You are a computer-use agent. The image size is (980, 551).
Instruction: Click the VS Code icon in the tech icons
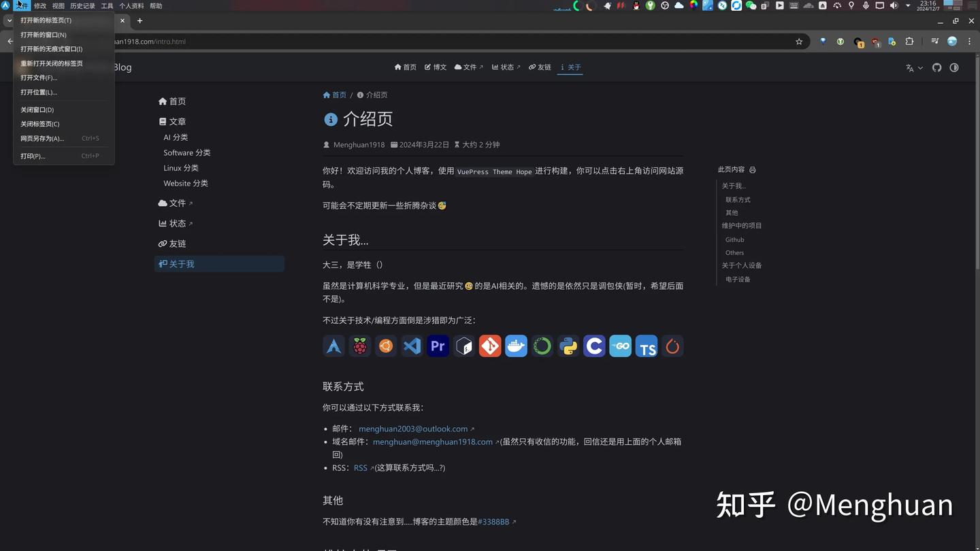tap(412, 346)
